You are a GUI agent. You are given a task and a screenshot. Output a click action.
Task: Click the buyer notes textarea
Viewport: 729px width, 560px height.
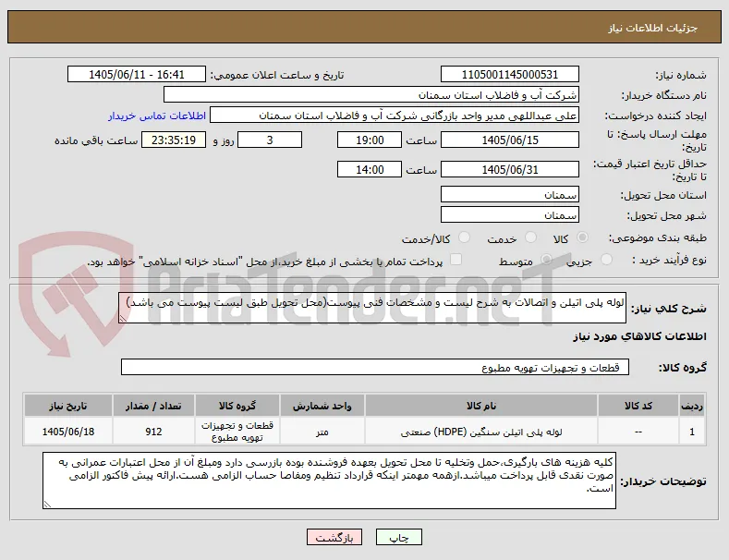329,481
